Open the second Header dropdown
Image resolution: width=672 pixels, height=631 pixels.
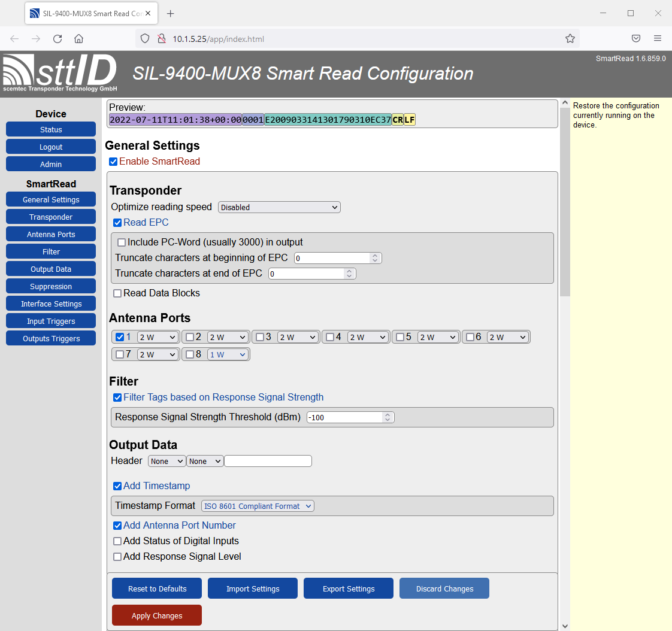pos(205,461)
